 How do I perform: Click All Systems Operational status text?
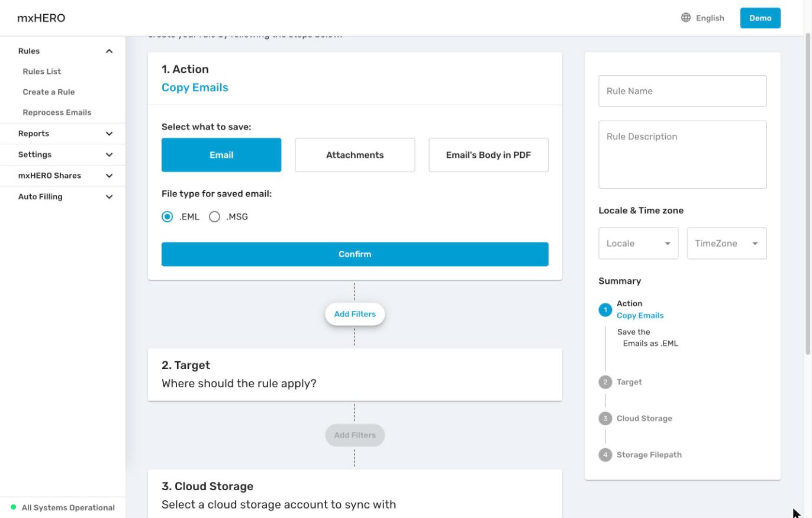[x=68, y=508]
